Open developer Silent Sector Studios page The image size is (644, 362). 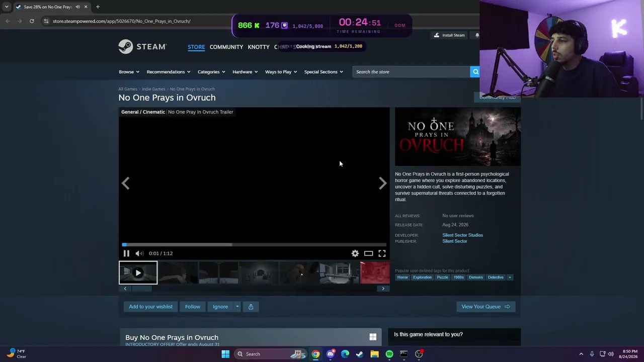[x=462, y=235]
